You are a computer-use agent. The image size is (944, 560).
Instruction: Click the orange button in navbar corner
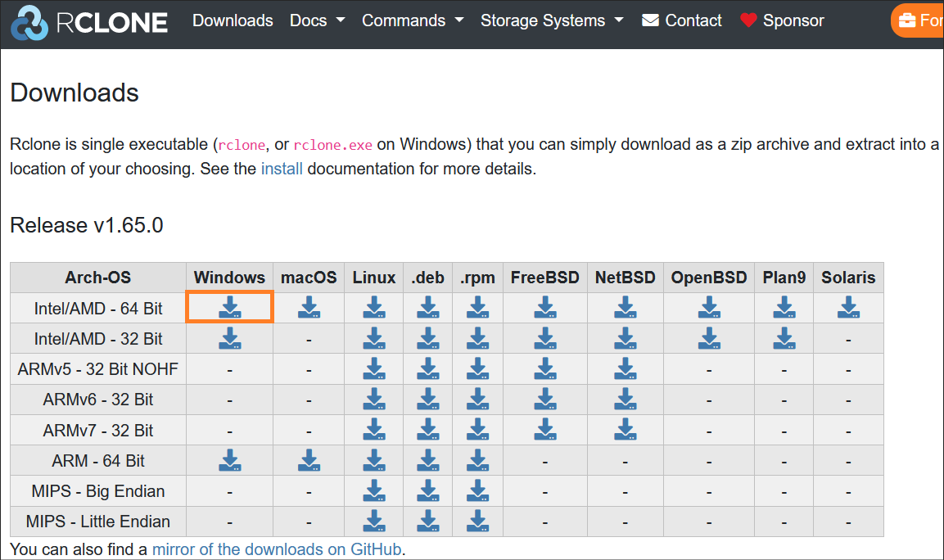click(x=918, y=20)
